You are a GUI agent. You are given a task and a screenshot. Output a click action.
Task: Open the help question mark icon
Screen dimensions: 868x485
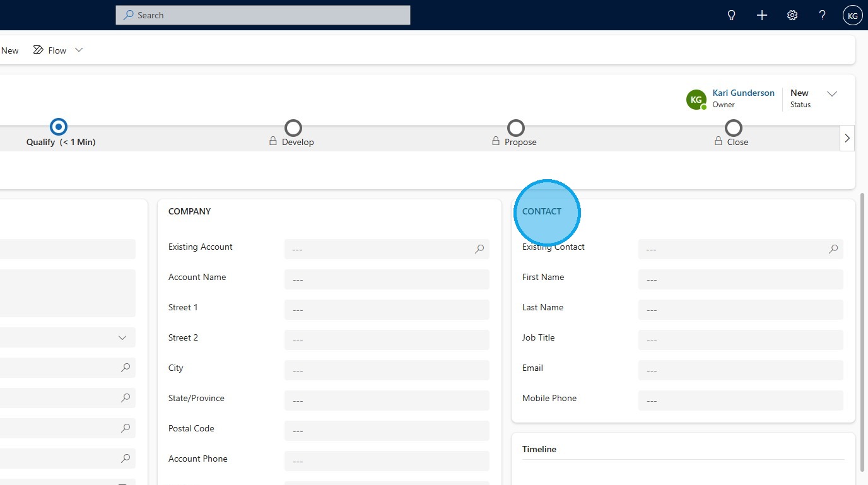click(823, 15)
